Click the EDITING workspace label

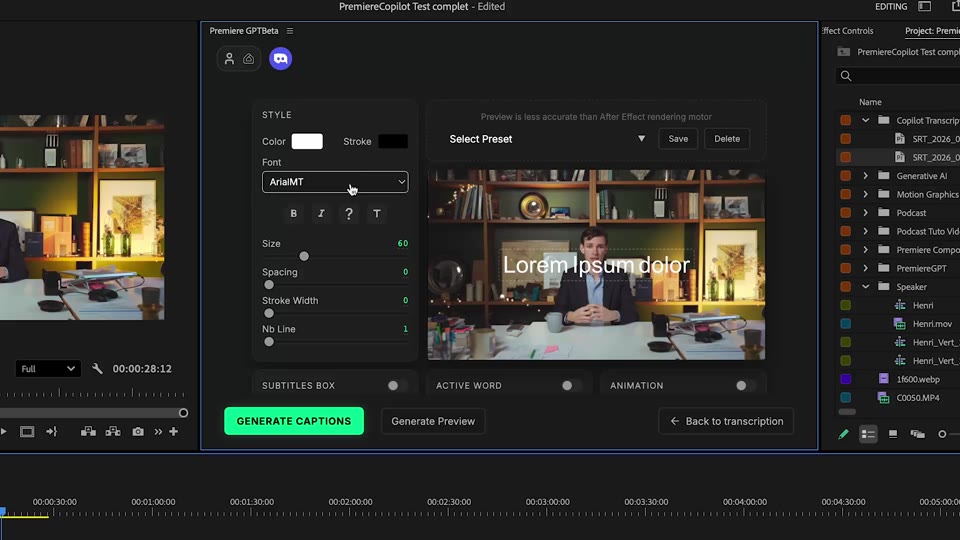891,7
